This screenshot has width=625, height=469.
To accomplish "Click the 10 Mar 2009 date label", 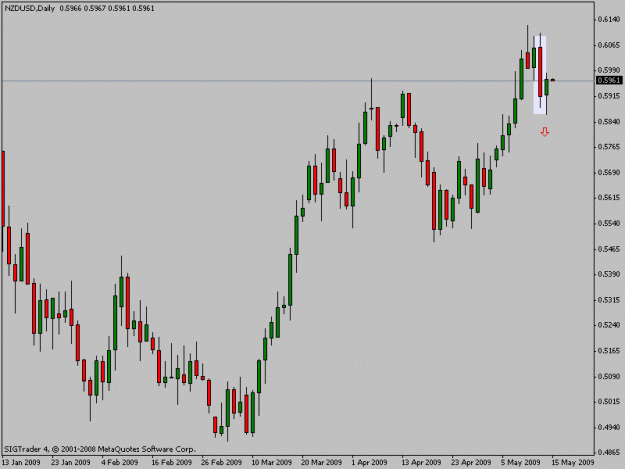I will [272, 463].
